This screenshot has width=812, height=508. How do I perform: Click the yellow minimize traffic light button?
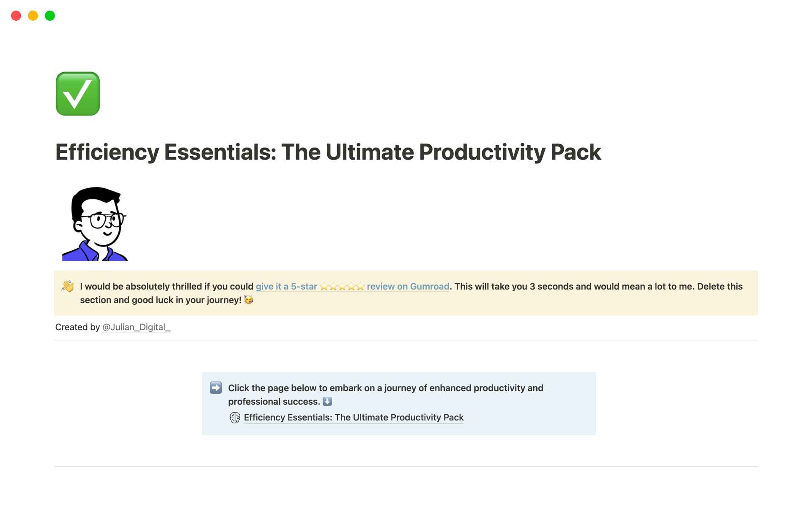pos(33,16)
